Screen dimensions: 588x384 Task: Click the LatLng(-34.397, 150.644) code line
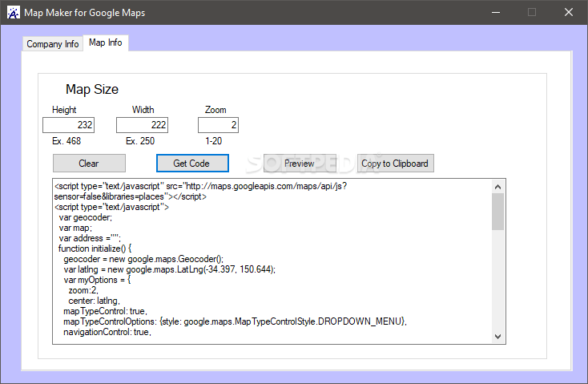pyautogui.click(x=170, y=269)
